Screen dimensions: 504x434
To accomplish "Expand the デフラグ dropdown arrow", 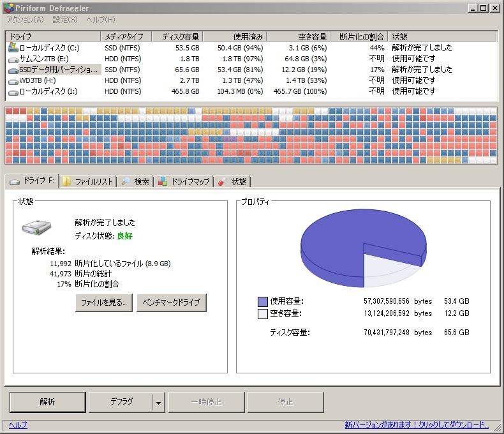I will pos(158,402).
